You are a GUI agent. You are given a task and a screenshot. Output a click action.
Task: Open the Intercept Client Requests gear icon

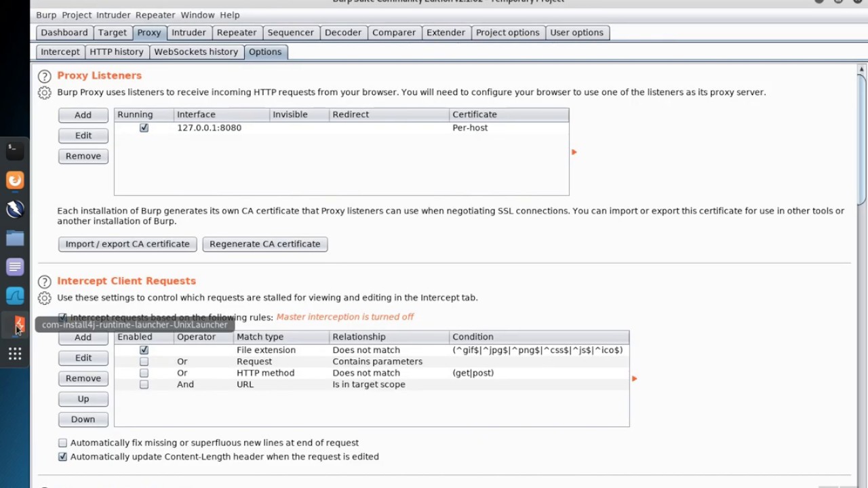[x=44, y=298]
